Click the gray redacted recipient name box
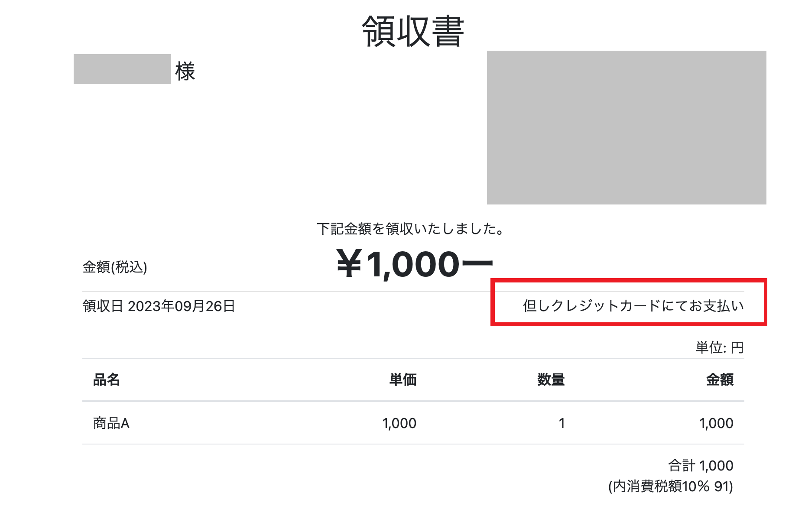This screenshot has height=532, width=805. point(122,69)
